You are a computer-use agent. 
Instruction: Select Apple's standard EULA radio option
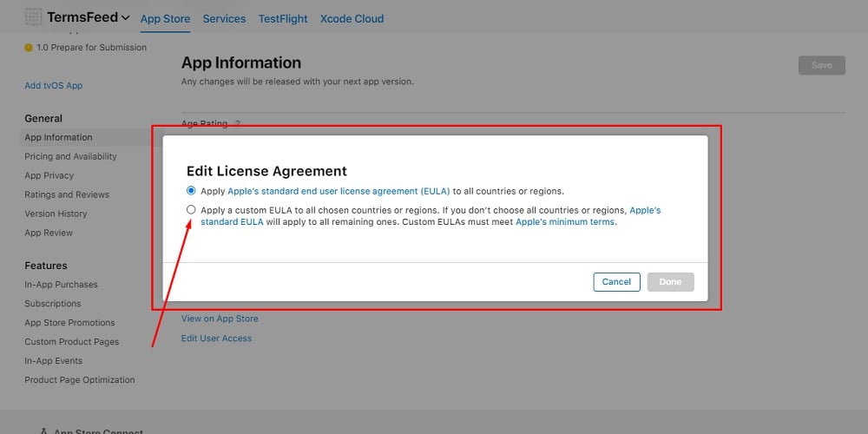191,191
